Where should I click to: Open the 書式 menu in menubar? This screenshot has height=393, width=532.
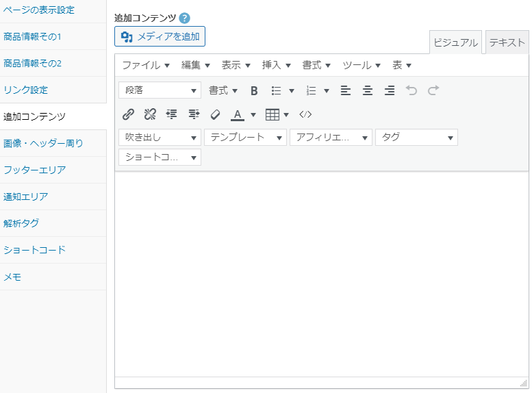[x=316, y=65]
